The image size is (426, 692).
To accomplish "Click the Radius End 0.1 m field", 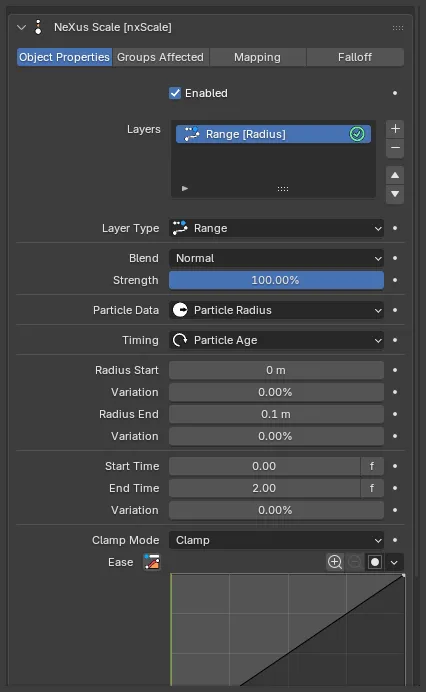I will click(276, 414).
